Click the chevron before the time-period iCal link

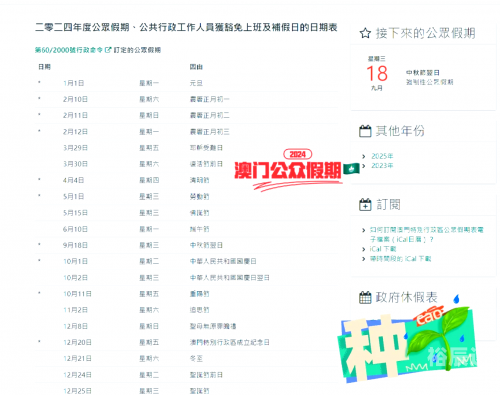point(364,259)
